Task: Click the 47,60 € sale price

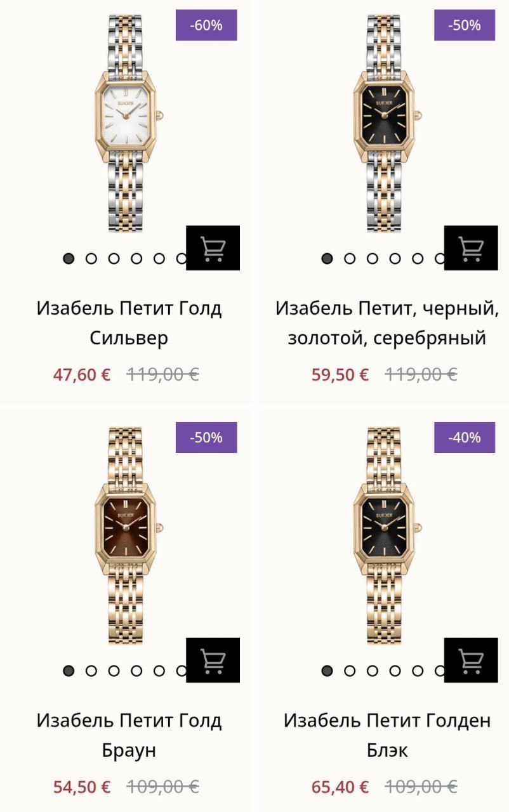Action: pos(82,374)
